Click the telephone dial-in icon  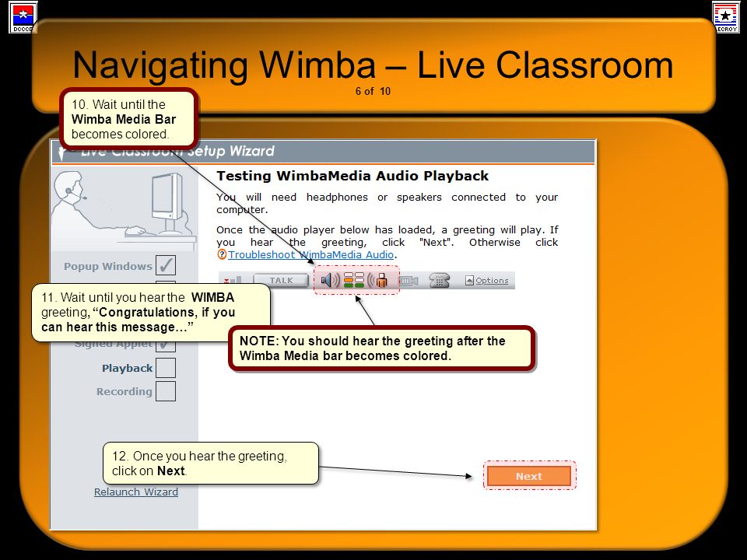pyautogui.click(x=439, y=281)
